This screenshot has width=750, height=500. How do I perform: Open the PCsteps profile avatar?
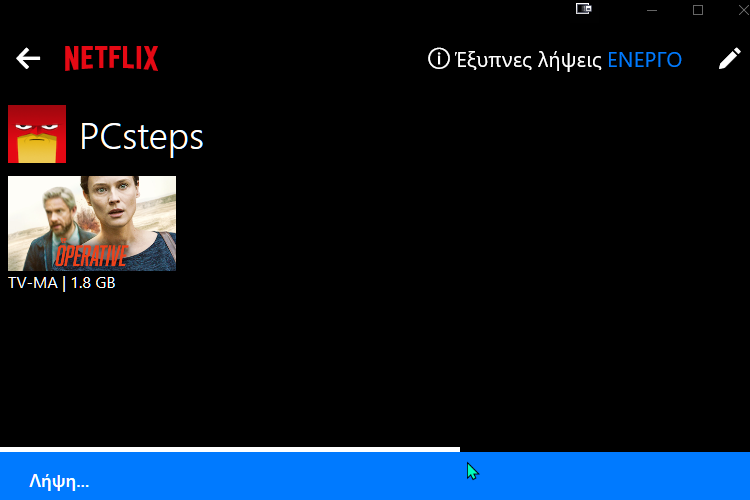37,134
